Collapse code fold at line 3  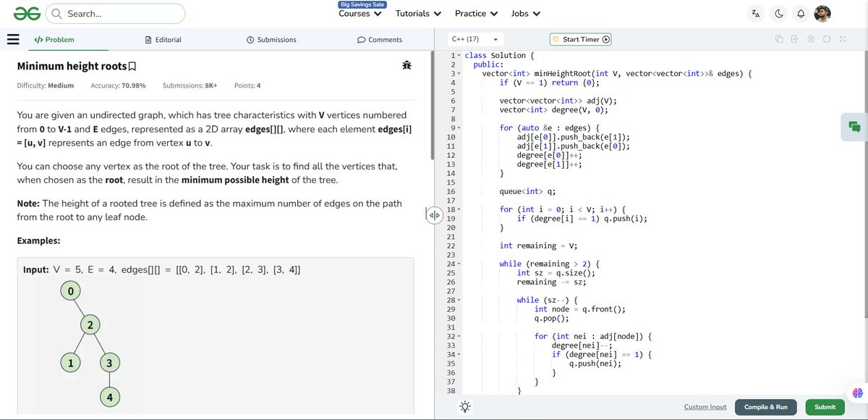[x=459, y=74]
